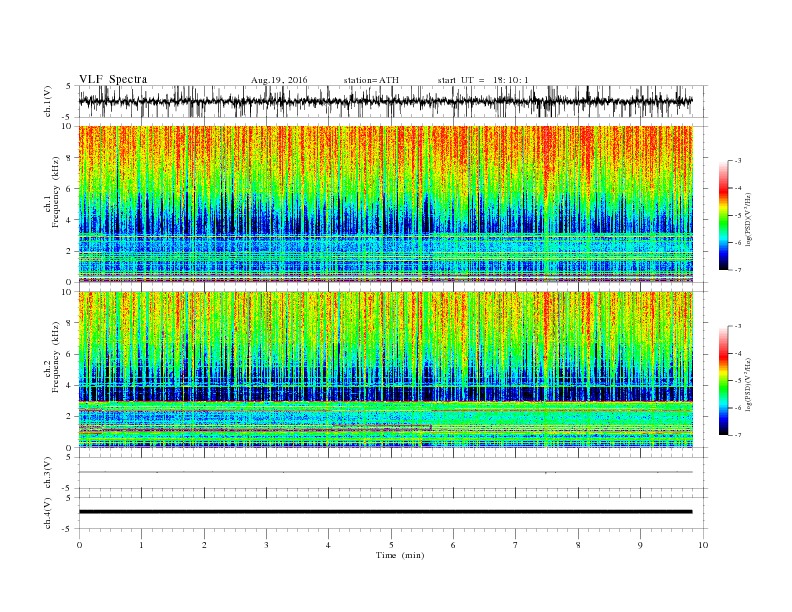Click the "-5" label on ch.1 color bar
This screenshot has width=792, height=612.
click(737, 216)
